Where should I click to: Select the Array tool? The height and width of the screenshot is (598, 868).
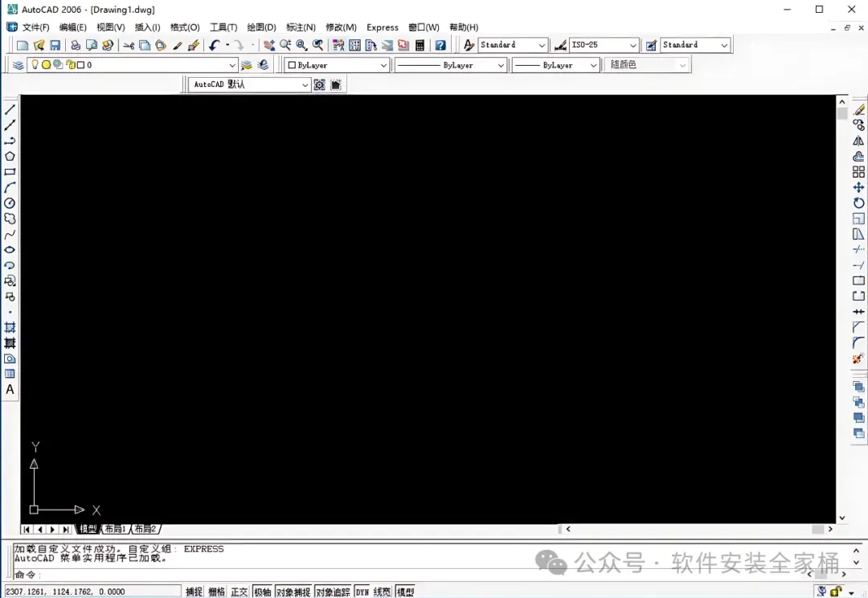[858, 172]
